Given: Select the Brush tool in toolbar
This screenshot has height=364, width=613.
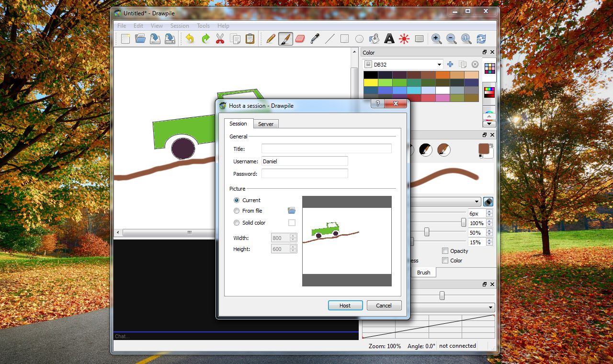Looking at the screenshot, I should click(x=285, y=39).
